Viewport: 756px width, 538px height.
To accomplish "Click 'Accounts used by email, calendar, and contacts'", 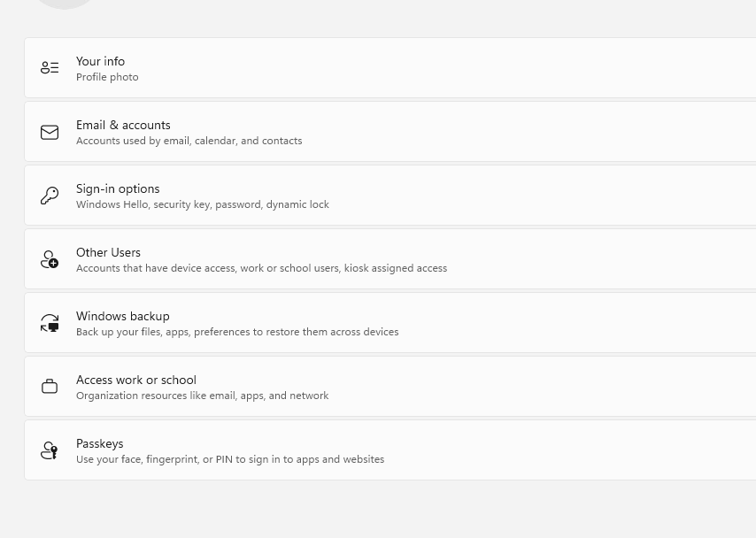I will (x=189, y=141).
